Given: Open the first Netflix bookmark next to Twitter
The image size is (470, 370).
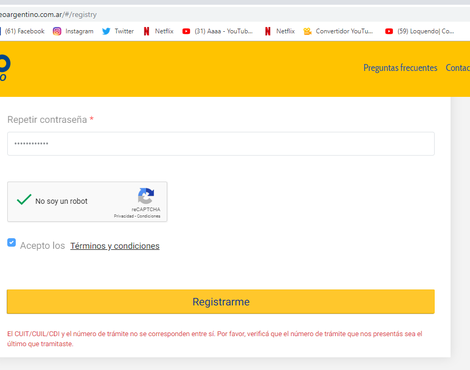Looking at the screenshot, I should click(158, 31).
